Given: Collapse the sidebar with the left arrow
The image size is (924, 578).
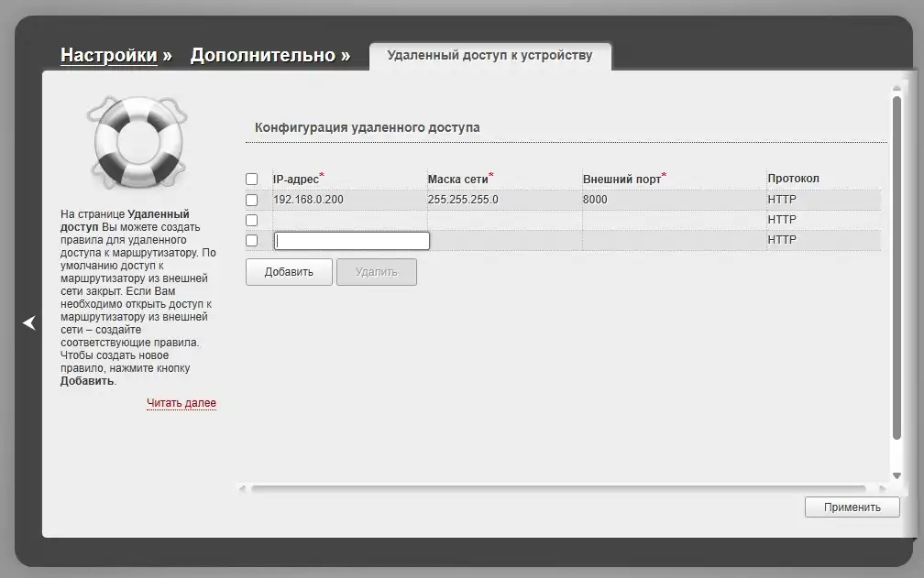Looking at the screenshot, I should [28, 322].
